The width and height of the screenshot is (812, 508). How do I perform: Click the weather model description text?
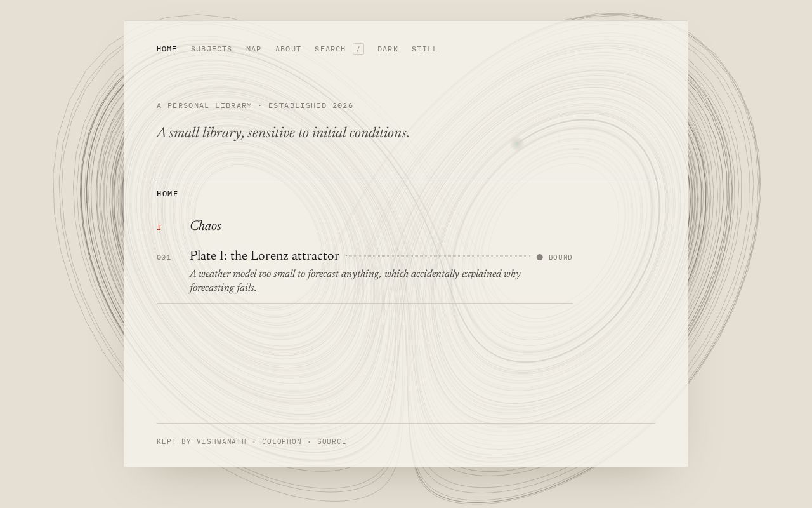point(355,281)
